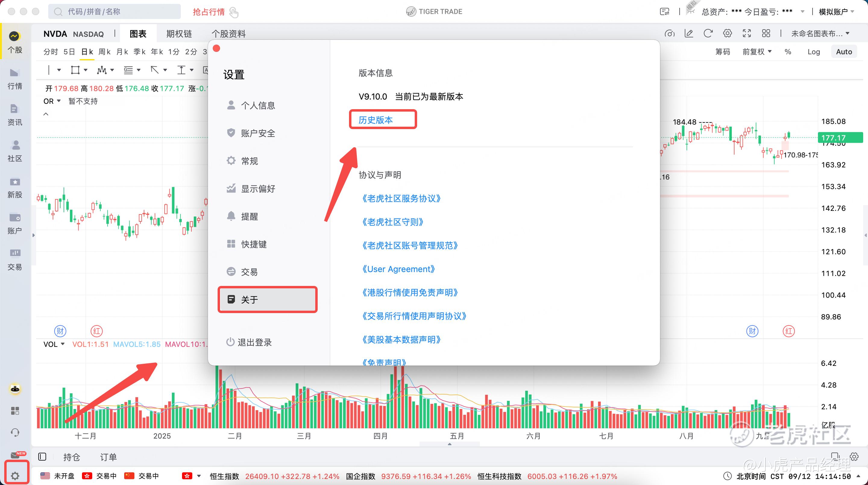Click the customer service headset icon
Image resolution: width=868 pixels, height=485 pixels.
coord(15,433)
